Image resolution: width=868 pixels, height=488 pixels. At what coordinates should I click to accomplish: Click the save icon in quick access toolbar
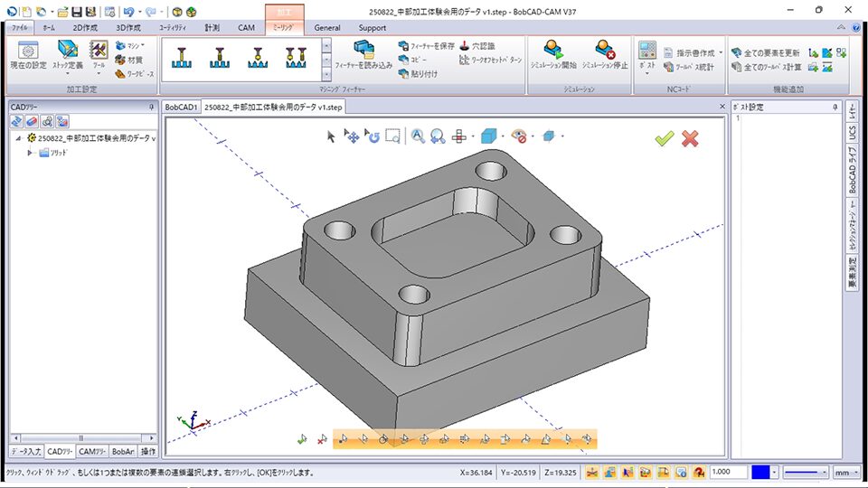click(x=77, y=11)
